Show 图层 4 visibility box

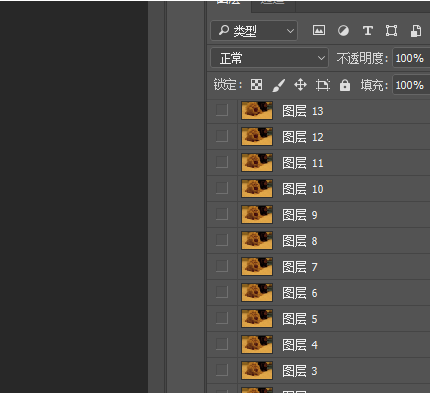[x=222, y=344]
